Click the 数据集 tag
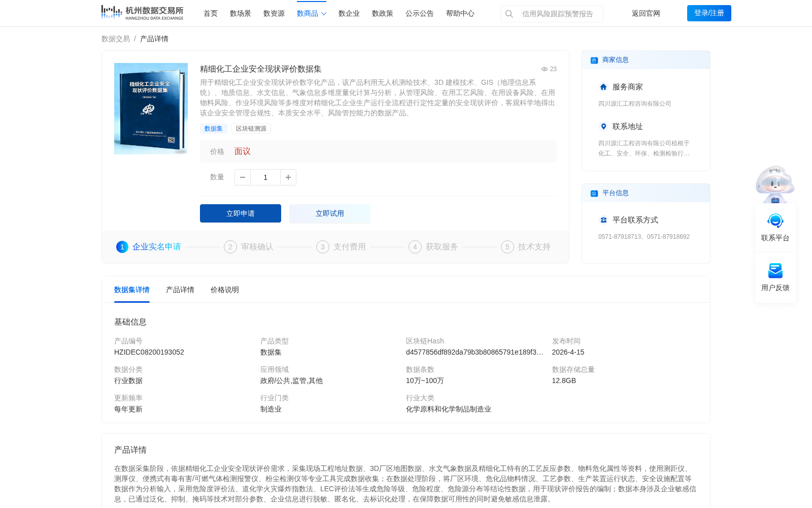The width and height of the screenshot is (812, 508). (x=214, y=129)
